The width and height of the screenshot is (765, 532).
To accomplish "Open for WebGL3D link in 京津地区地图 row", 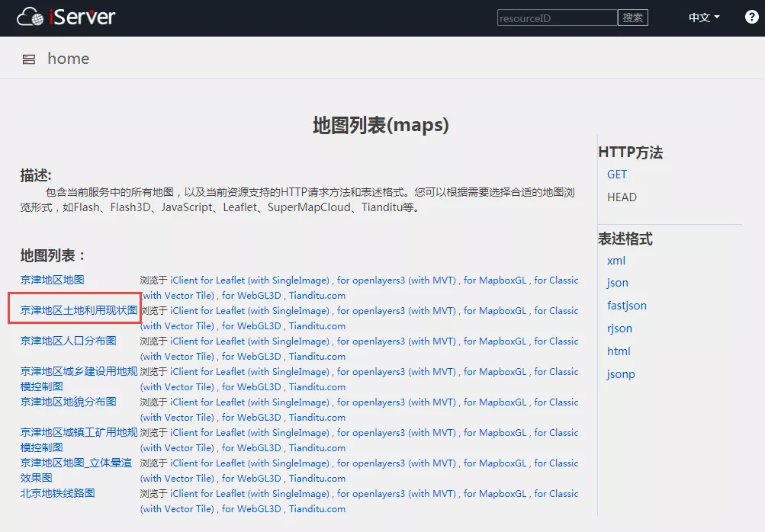I will click(251, 296).
